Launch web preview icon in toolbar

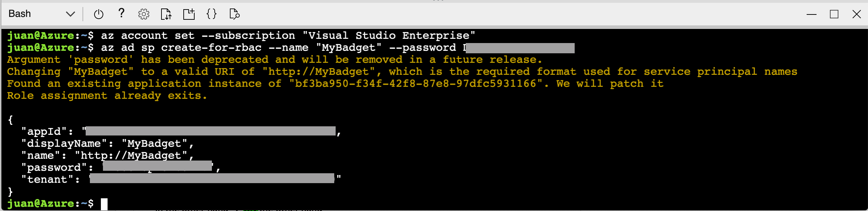point(234,14)
